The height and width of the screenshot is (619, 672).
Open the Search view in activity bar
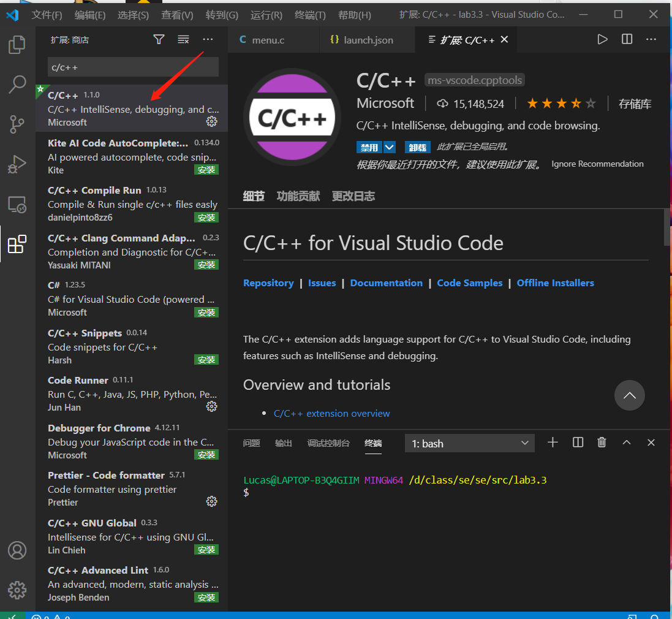(17, 85)
